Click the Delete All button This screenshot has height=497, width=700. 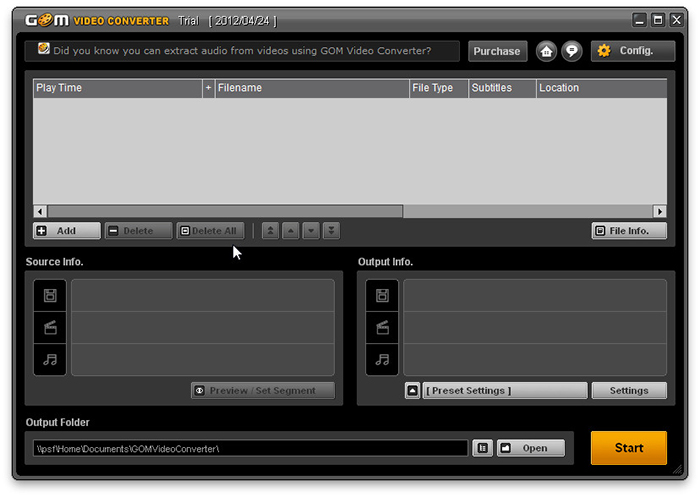pos(210,231)
